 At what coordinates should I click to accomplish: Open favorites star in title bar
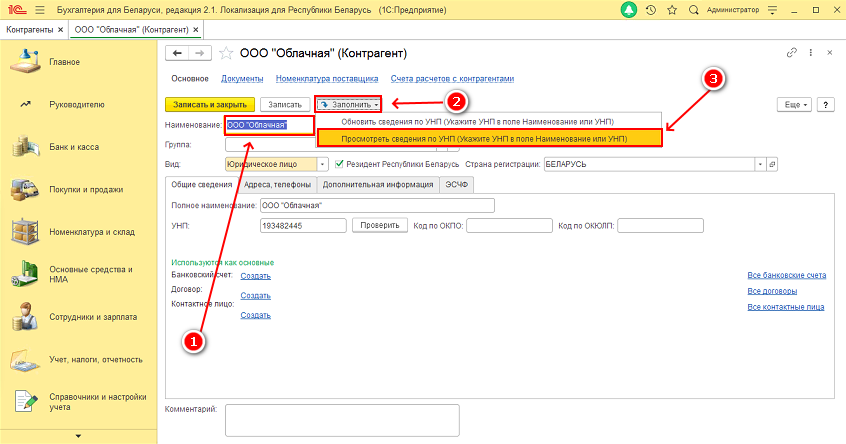click(672, 10)
